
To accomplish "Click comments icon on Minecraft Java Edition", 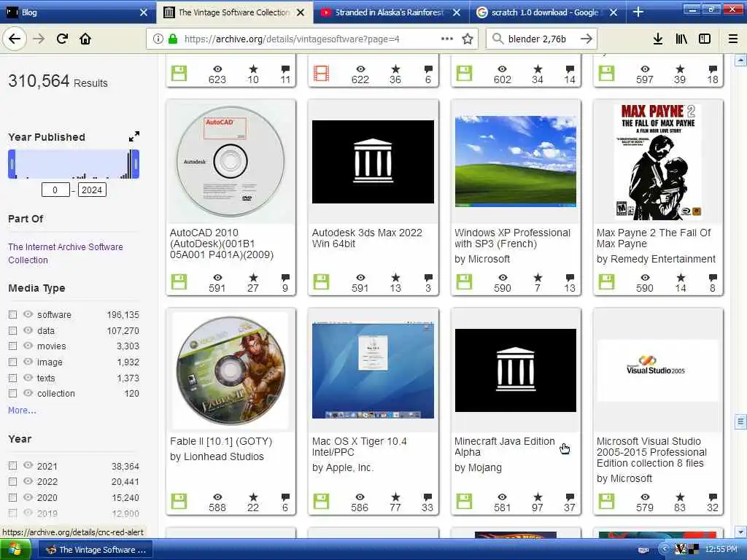I will coord(570,497).
